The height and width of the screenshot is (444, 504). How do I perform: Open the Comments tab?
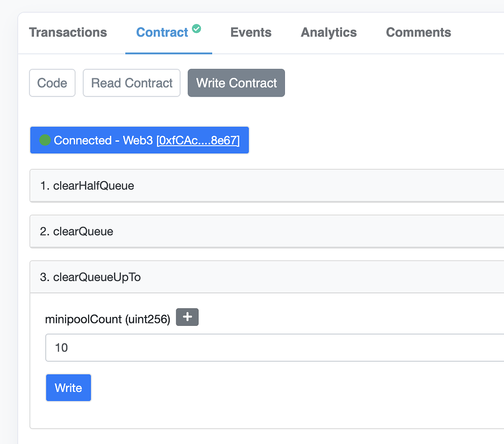coord(418,32)
